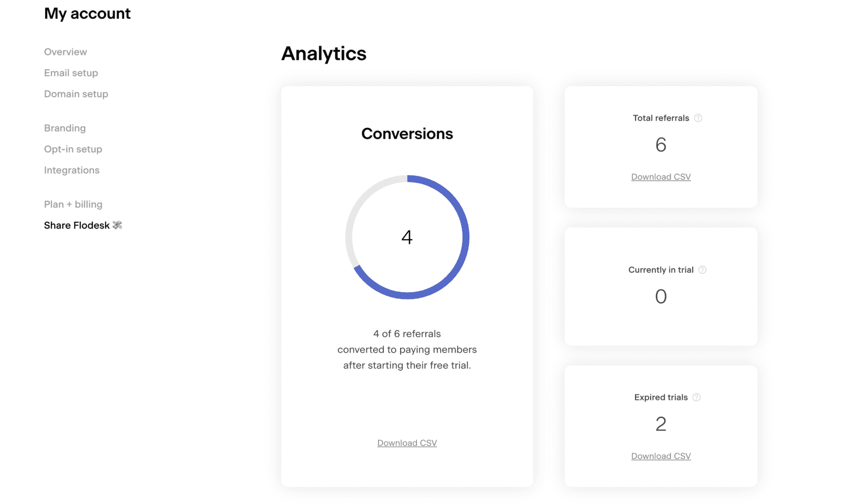Click the number 4 in the ring
This screenshot has height=504, width=841.
pyautogui.click(x=407, y=238)
